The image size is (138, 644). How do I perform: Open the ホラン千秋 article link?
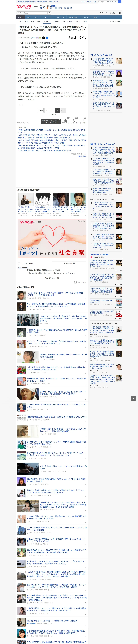57,342
